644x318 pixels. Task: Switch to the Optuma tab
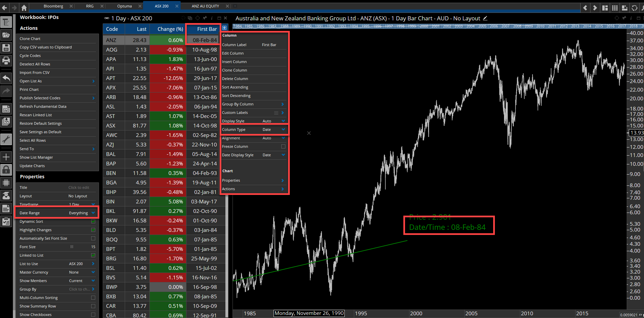[x=124, y=6]
